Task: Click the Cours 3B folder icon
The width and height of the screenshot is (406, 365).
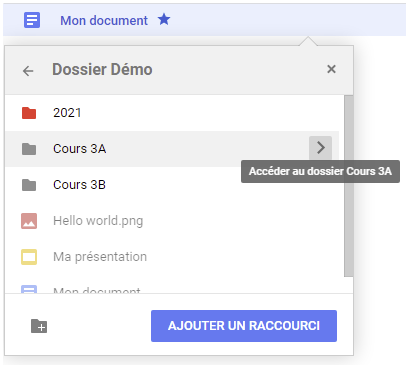Action: pos(29,185)
